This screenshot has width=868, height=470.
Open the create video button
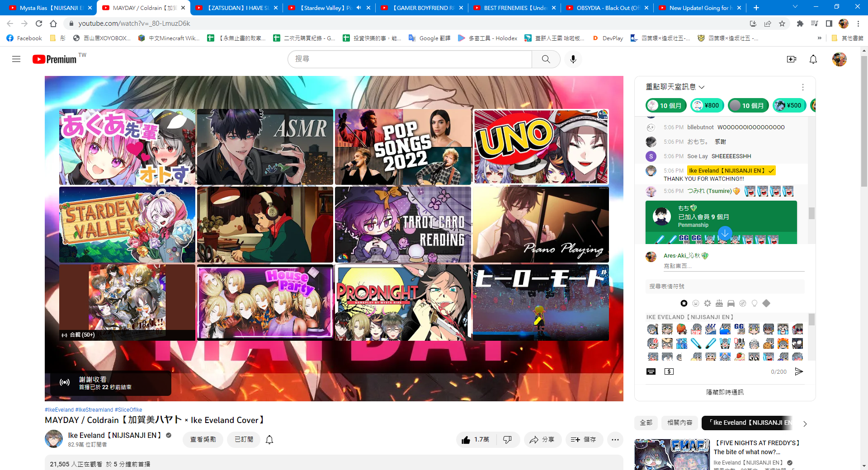pos(791,59)
